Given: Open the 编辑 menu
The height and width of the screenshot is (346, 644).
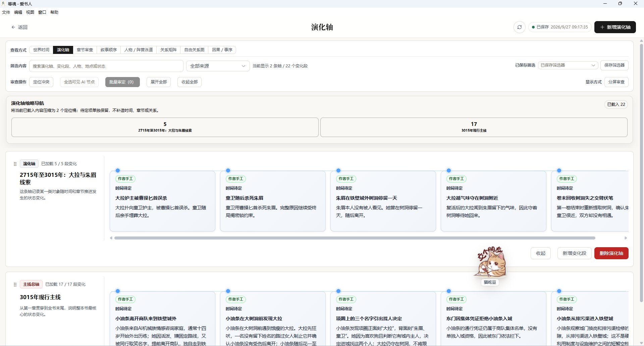Looking at the screenshot, I should click(x=18, y=12).
